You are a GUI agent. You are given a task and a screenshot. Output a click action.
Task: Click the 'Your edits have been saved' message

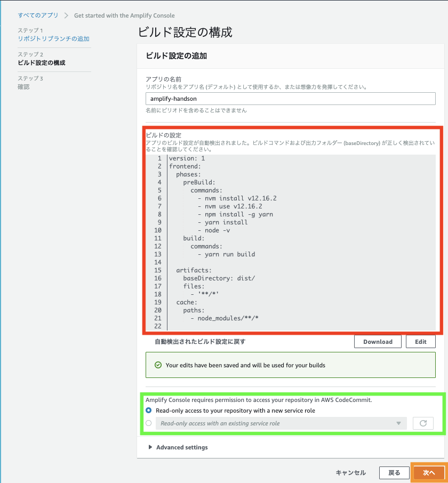click(x=245, y=365)
